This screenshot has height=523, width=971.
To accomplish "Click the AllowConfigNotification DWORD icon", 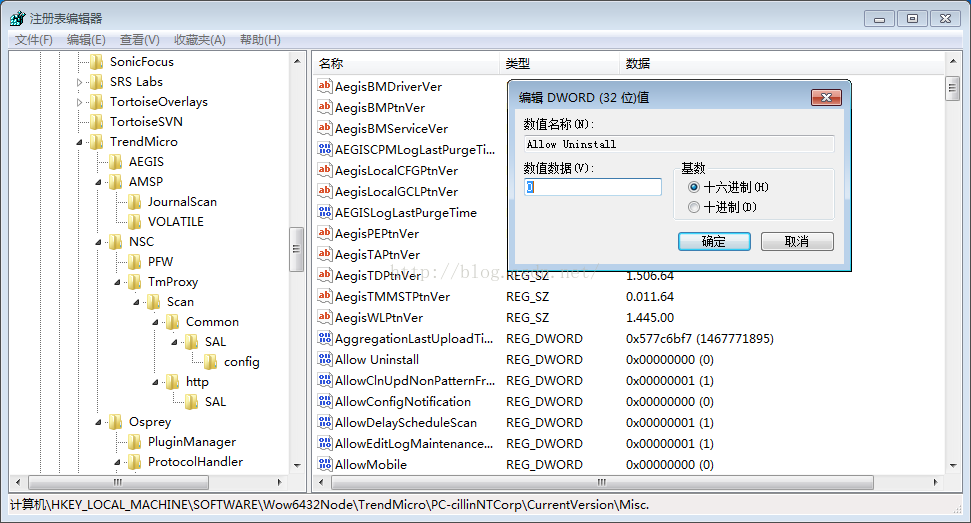I will pos(324,401).
